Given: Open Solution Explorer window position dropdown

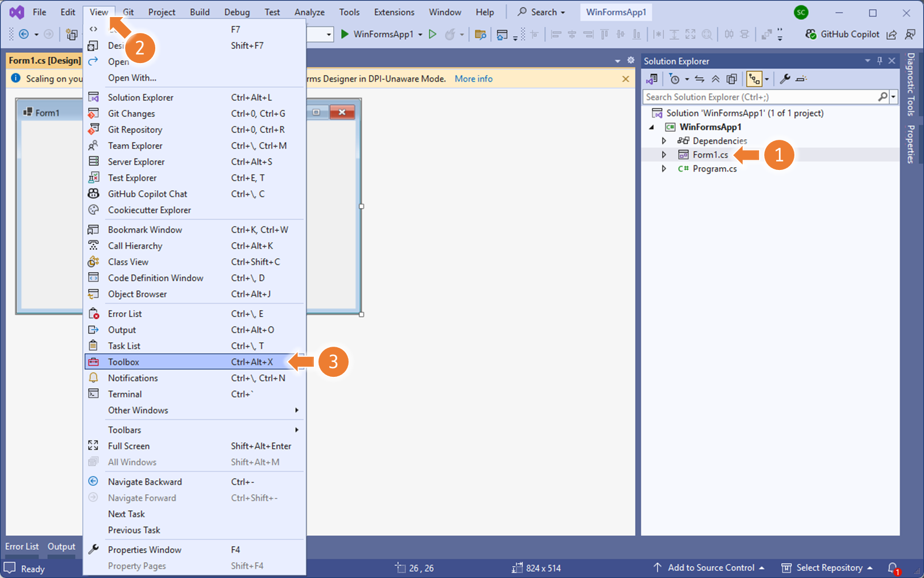Looking at the screenshot, I should [x=868, y=61].
